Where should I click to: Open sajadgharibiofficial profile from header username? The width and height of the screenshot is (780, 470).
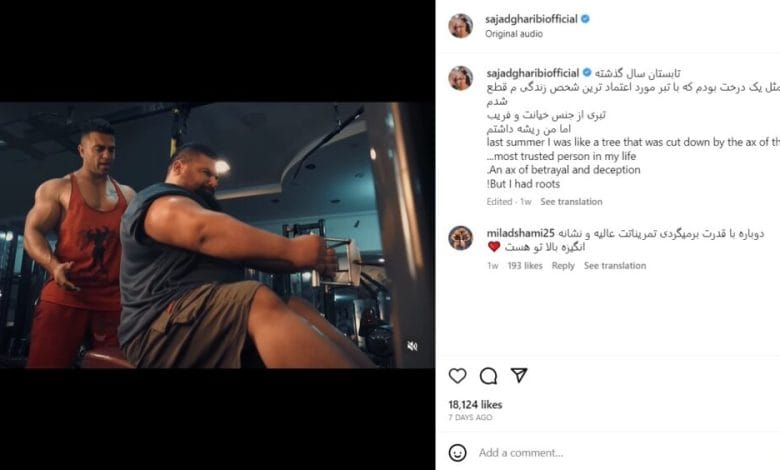pyautogui.click(x=531, y=19)
